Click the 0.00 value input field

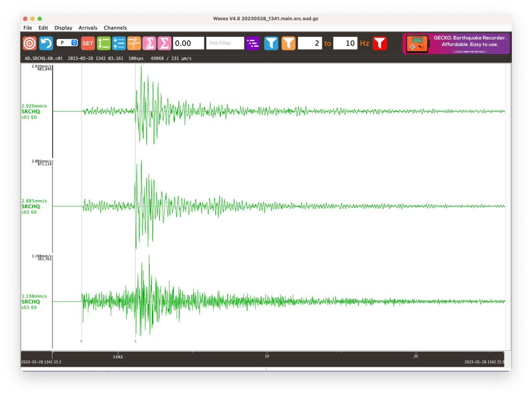click(188, 43)
